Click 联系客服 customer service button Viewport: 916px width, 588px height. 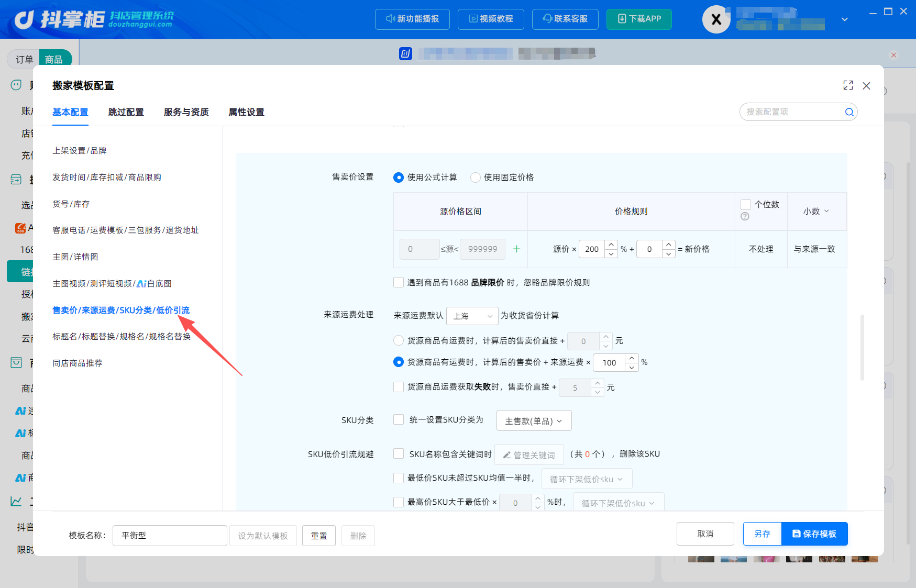(x=565, y=19)
